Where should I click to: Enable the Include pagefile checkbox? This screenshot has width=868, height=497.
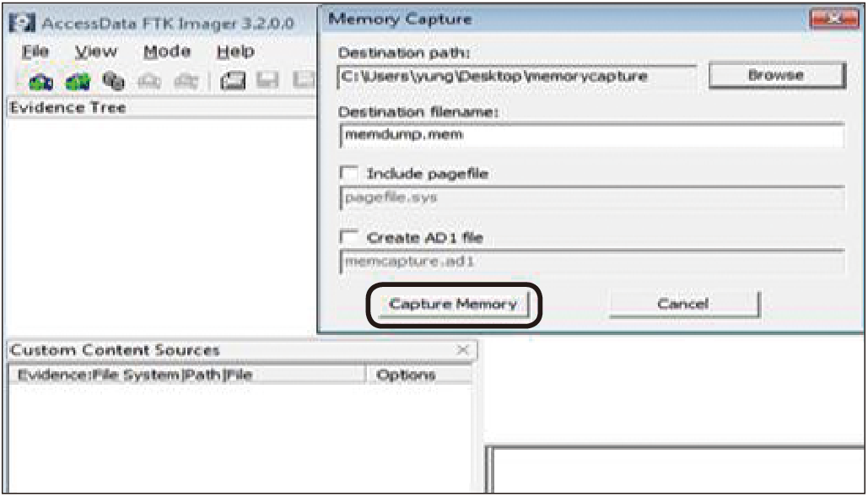(x=348, y=173)
